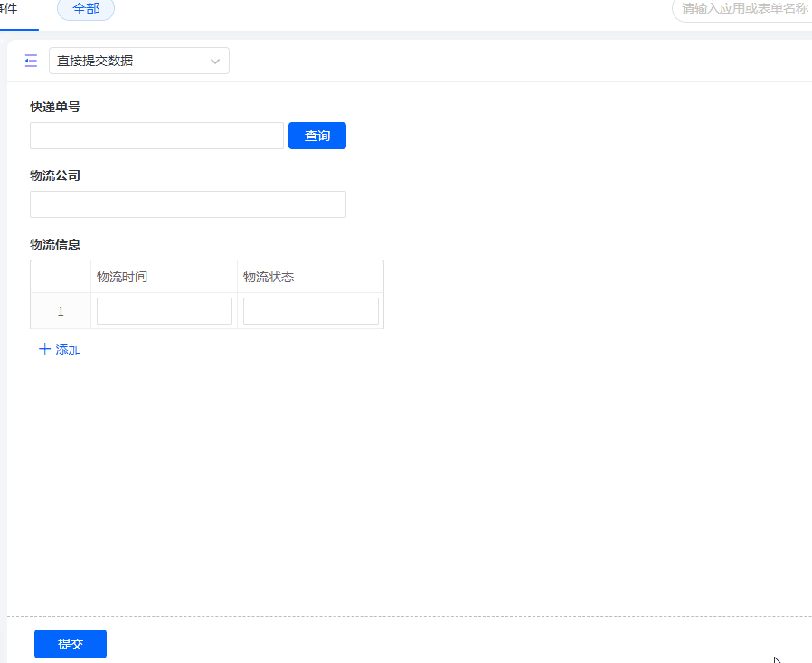Click the 快递单号 field label
The width and height of the screenshot is (812, 663).
[55, 107]
